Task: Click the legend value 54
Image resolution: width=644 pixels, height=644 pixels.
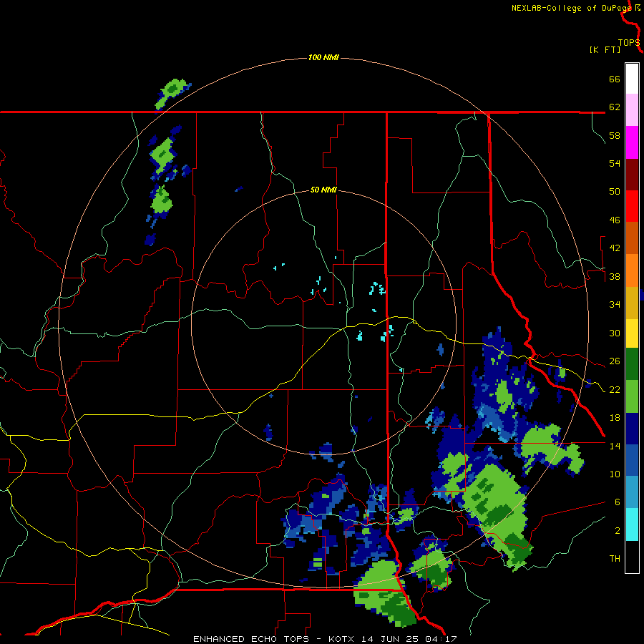Action: [x=615, y=163]
